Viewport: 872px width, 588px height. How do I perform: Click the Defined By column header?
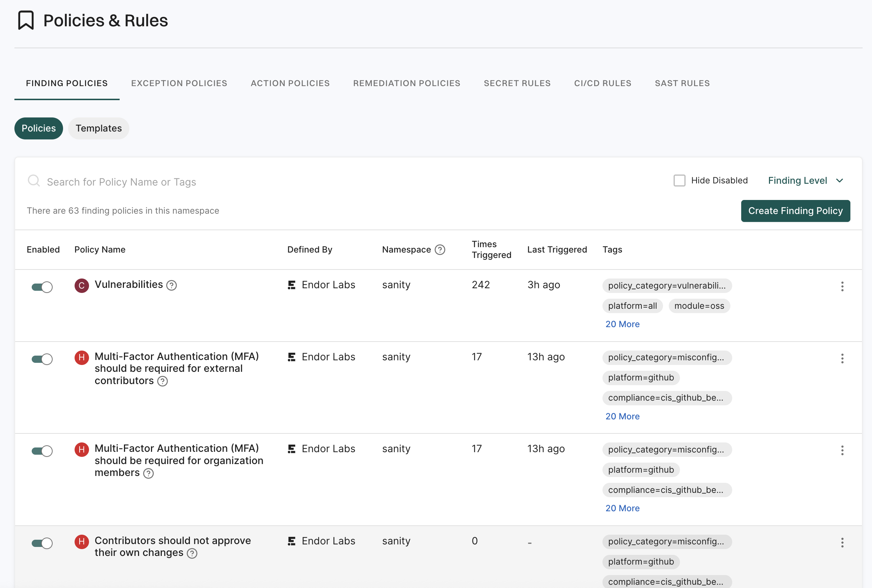pyautogui.click(x=310, y=250)
